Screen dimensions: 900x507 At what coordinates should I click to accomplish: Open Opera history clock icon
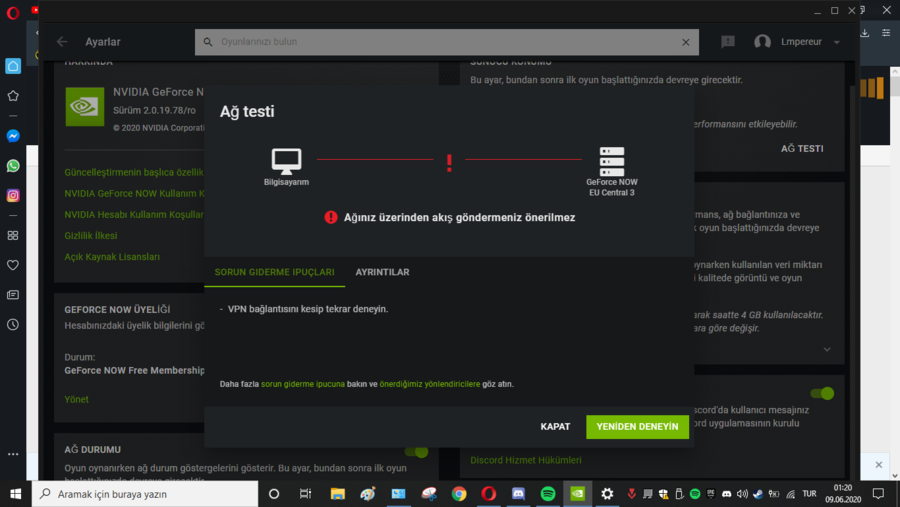(x=13, y=325)
